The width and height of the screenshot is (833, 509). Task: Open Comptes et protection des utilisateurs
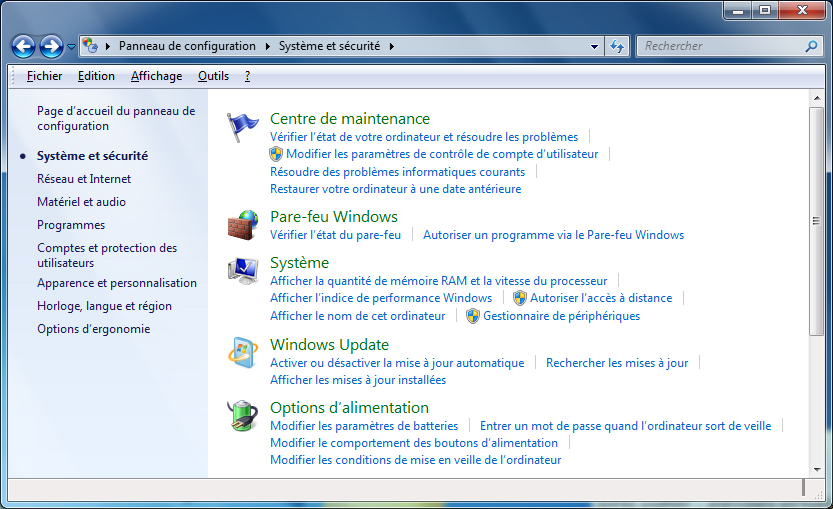pyautogui.click(x=107, y=255)
